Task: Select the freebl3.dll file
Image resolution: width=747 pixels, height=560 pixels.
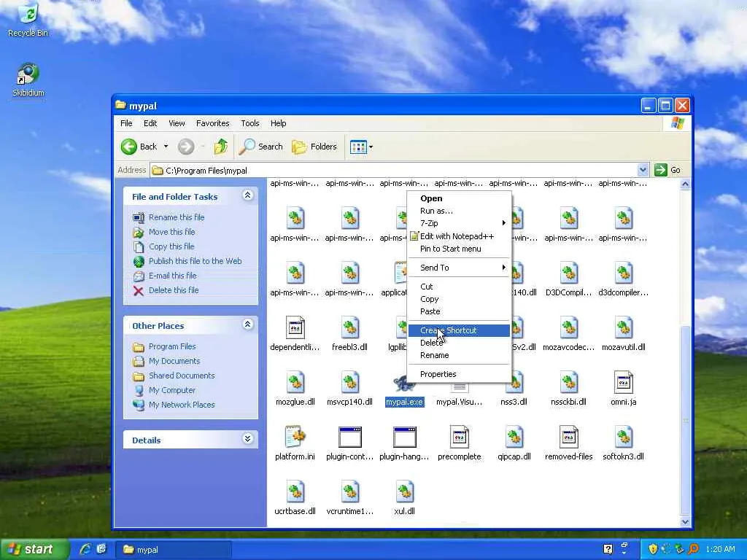Action: point(349,334)
